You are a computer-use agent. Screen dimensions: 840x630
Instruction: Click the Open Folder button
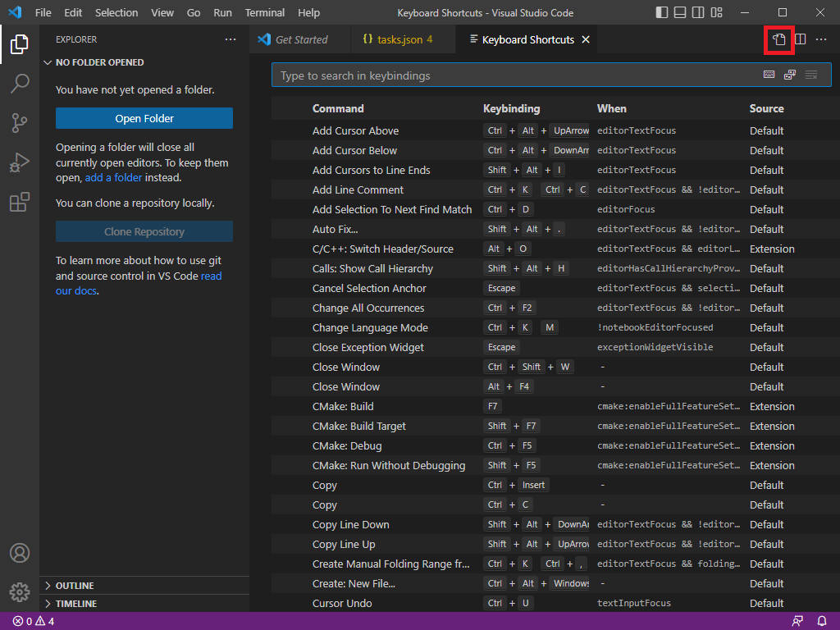click(x=144, y=118)
